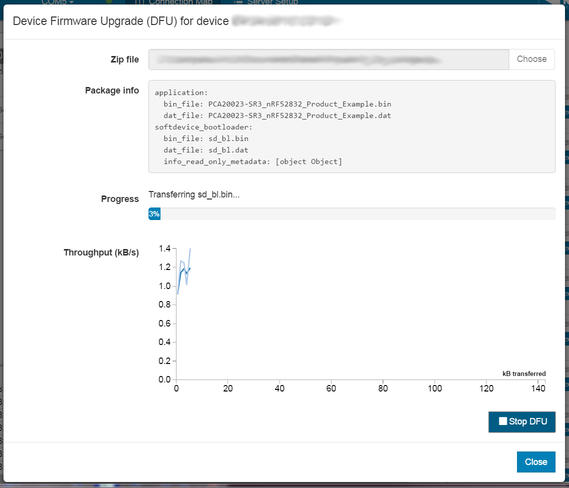Click the Choose button for zip file
Image resolution: width=569 pixels, height=488 pixels.
coord(531,59)
